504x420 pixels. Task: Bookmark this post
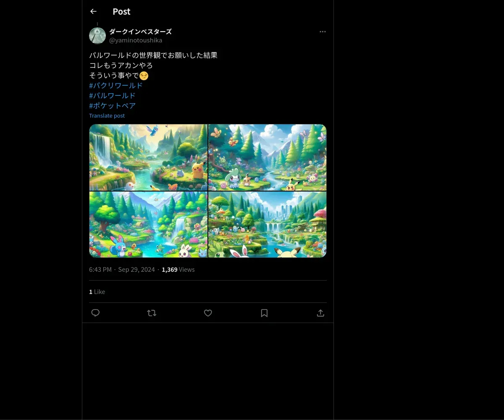264,313
